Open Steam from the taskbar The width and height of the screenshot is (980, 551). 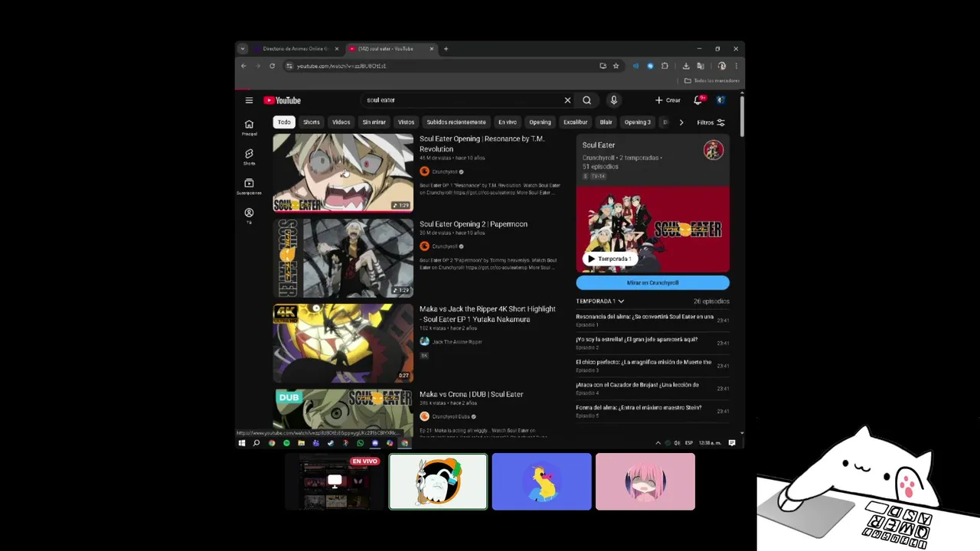click(331, 443)
